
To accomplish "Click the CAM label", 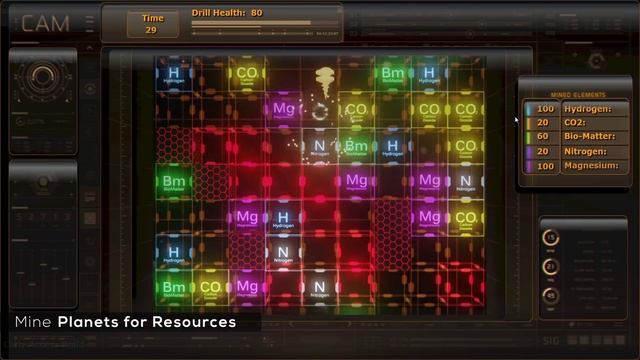I will [45, 24].
